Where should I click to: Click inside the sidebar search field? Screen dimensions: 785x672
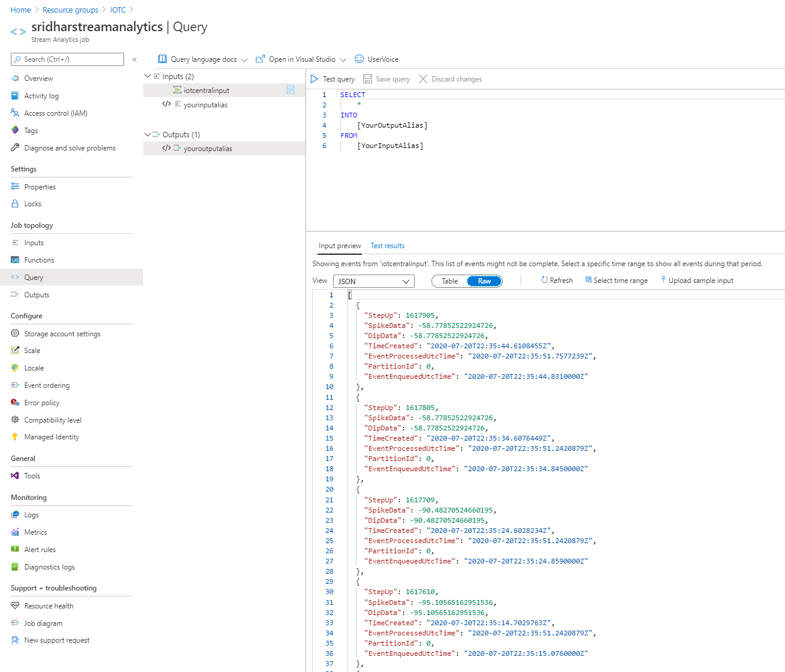coord(66,59)
